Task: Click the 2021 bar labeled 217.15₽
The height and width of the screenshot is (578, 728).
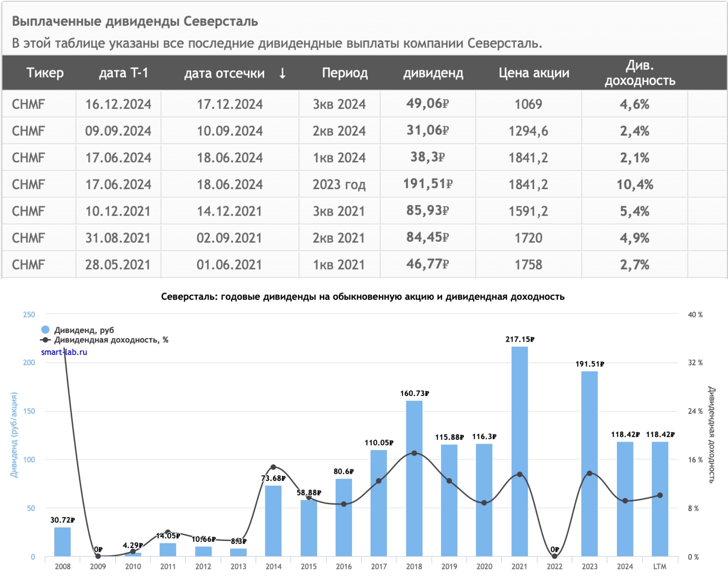Action: pos(519,451)
